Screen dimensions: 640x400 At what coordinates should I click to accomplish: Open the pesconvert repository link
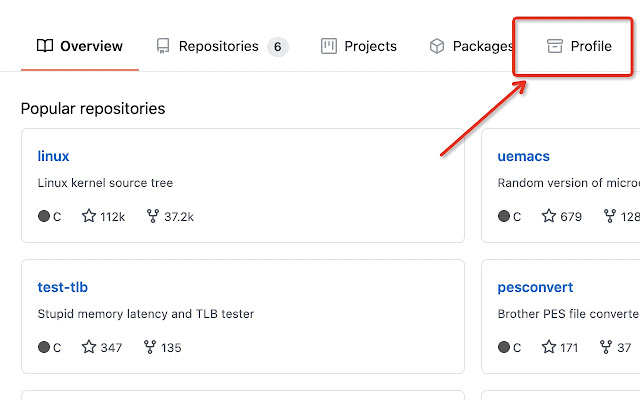click(535, 287)
